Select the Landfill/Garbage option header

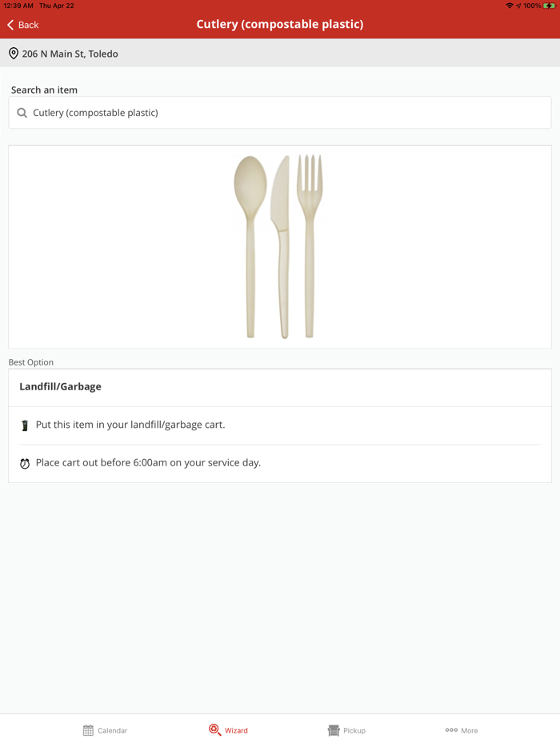tap(280, 387)
